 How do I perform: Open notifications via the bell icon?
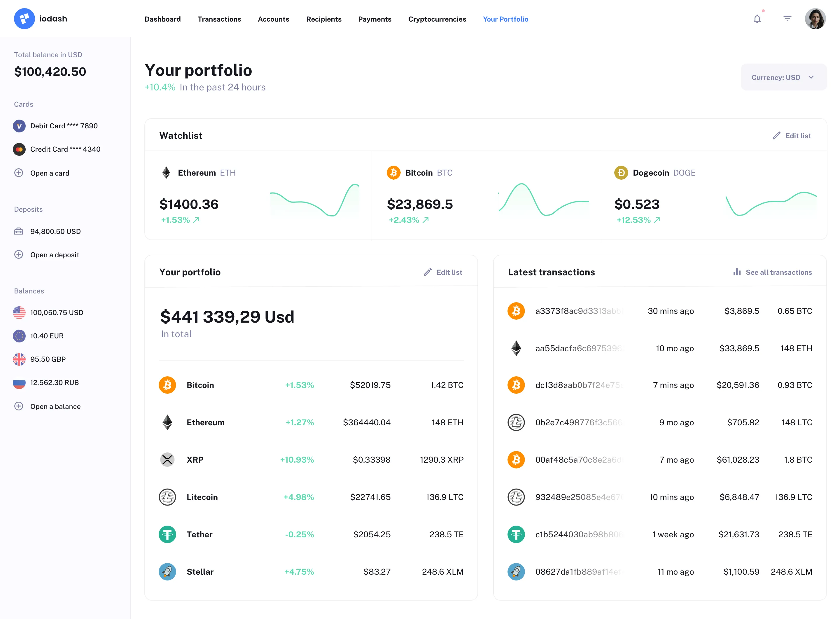click(x=757, y=18)
